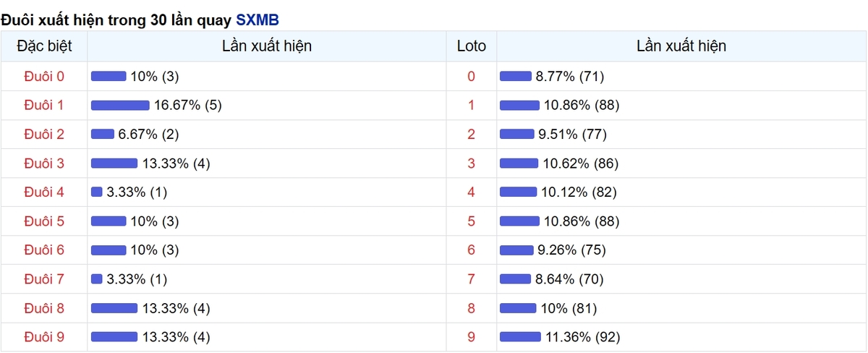This screenshot has width=868, height=353.
Task: Select the Đuôi 0 row label
Action: 44,76
